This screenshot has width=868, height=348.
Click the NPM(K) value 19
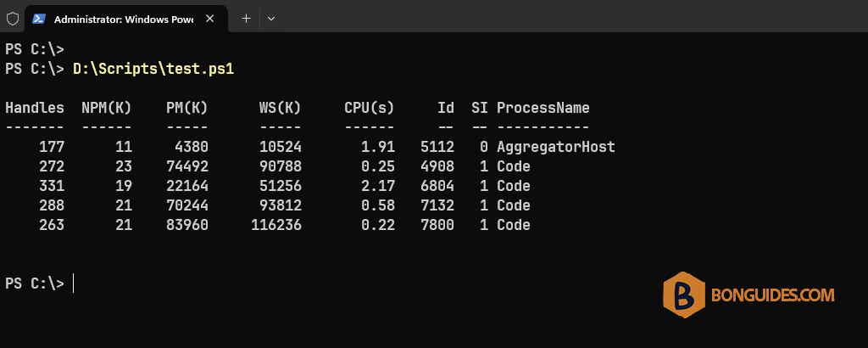pos(124,186)
